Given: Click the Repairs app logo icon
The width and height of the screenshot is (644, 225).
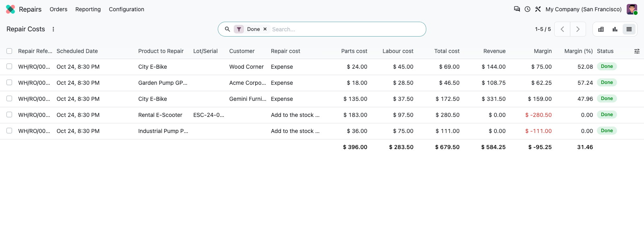Looking at the screenshot, I should tap(10, 9).
